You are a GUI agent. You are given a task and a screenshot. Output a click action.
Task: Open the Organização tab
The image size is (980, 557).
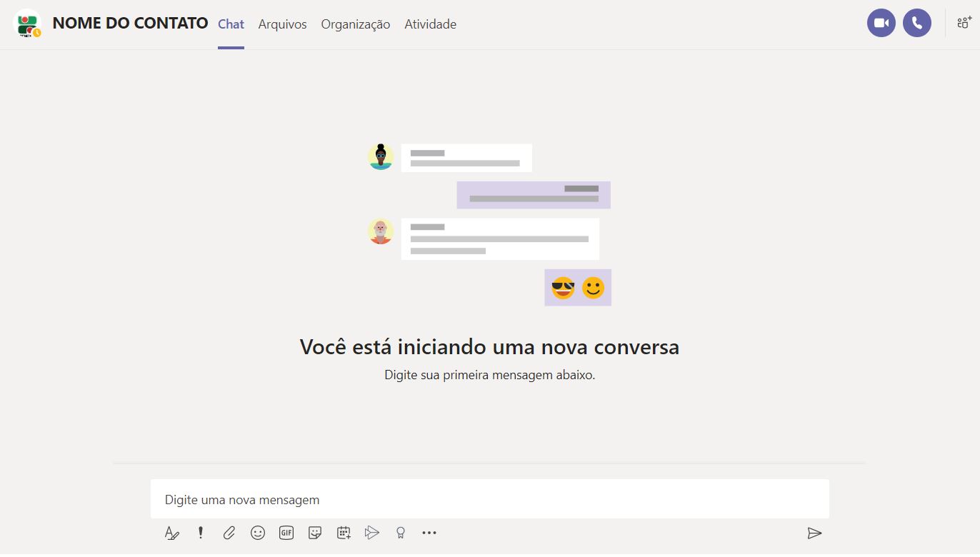[355, 24]
